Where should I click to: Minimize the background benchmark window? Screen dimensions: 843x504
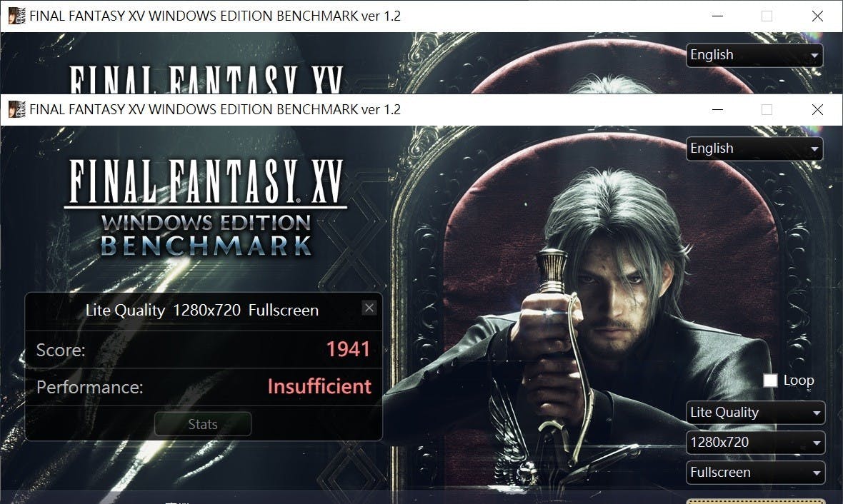click(717, 16)
